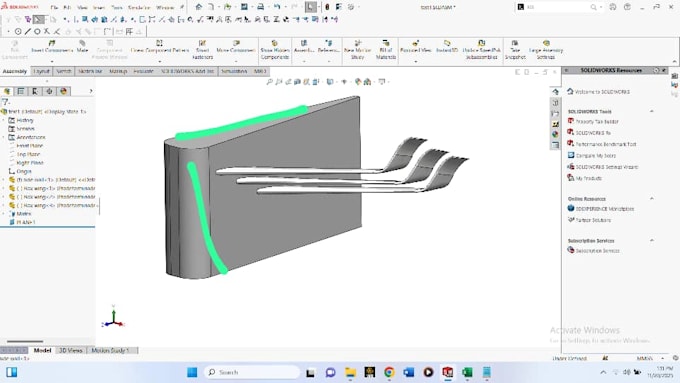Open PropertyManager tab

[21, 91]
